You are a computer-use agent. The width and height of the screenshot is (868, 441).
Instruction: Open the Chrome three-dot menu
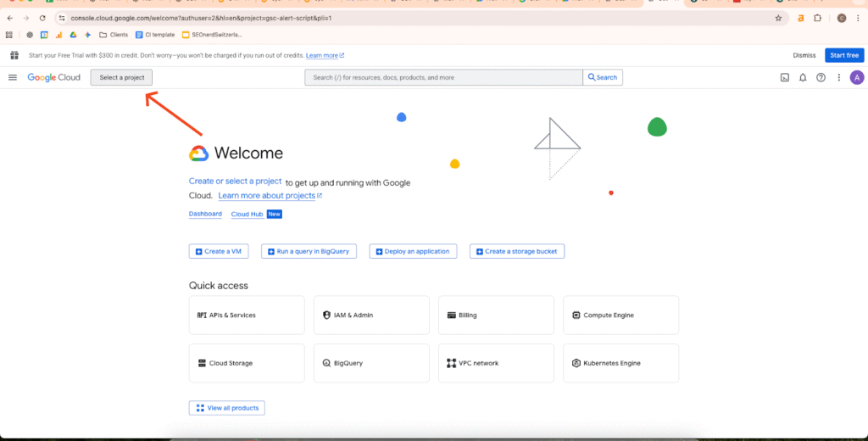click(x=858, y=19)
